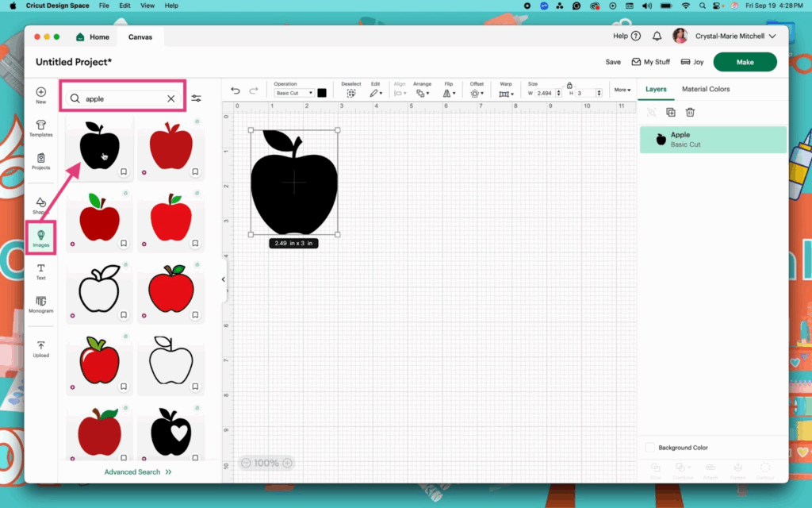The image size is (812, 508).
Task: Switch to the Material Colors tab
Action: tap(706, 89)
